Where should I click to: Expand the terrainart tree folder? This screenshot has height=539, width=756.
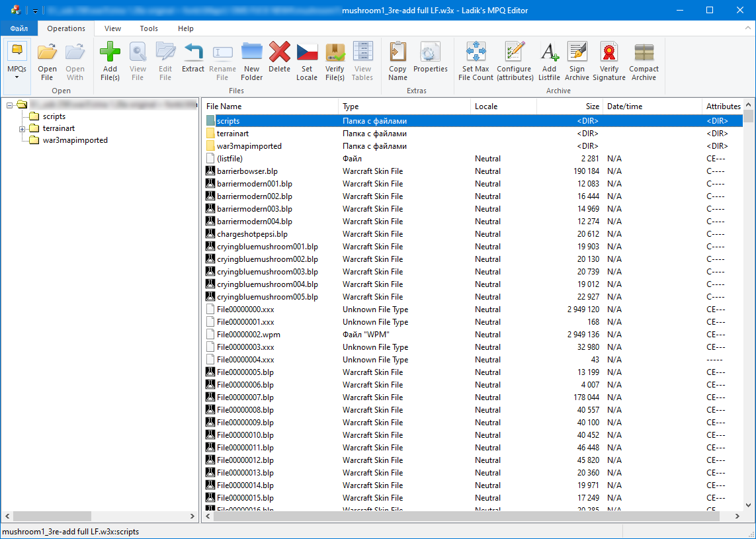[x=22, y=129]
